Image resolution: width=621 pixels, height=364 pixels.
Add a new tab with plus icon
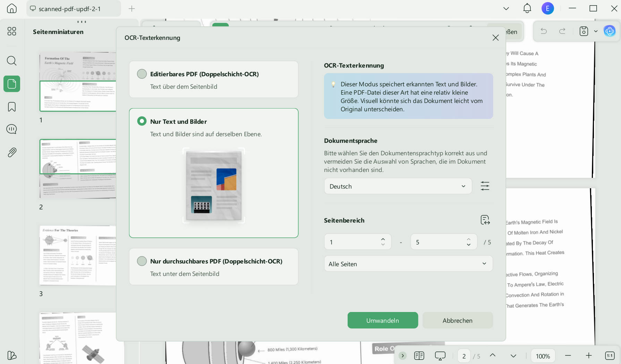pos(131,9)
